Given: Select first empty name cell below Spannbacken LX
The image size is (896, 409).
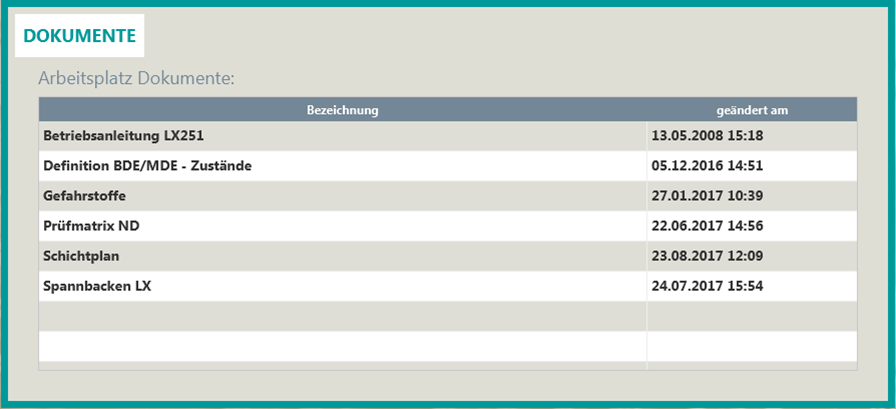Looking at the screenshot, I should coord(342,316).
